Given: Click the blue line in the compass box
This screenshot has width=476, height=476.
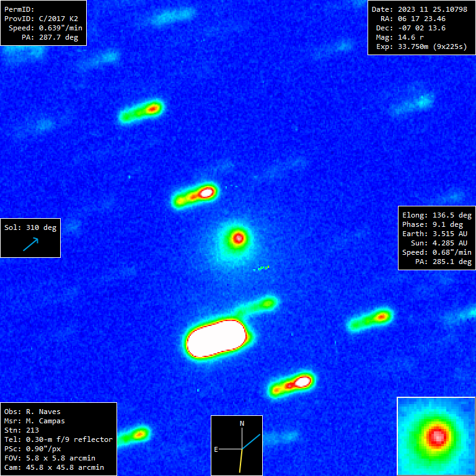Looking at the screenshot, I should tap(252, 441).
